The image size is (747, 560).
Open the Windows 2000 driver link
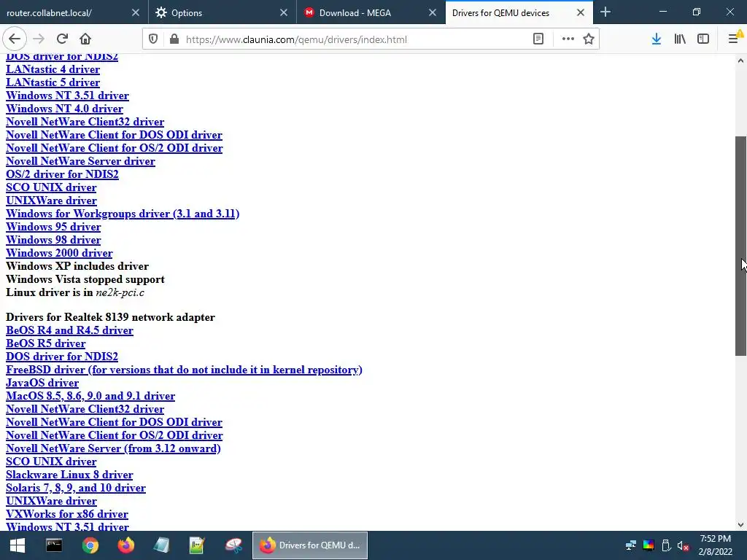(x=59, y=253)
